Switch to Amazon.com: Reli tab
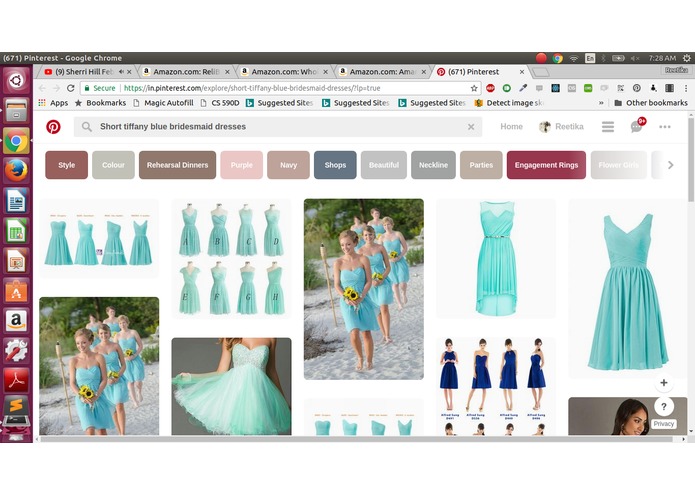Screen dimensions: 695x494 186,72
